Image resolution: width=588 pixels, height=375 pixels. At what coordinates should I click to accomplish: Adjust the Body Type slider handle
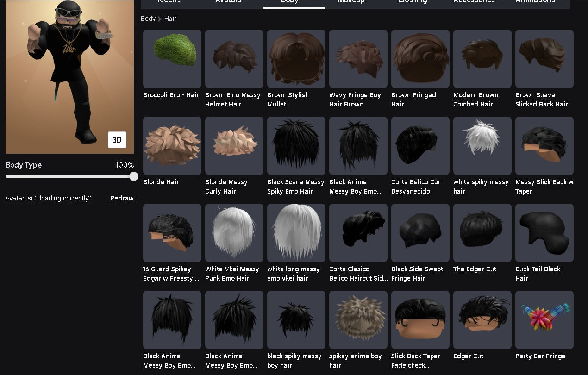click(134, 176)
